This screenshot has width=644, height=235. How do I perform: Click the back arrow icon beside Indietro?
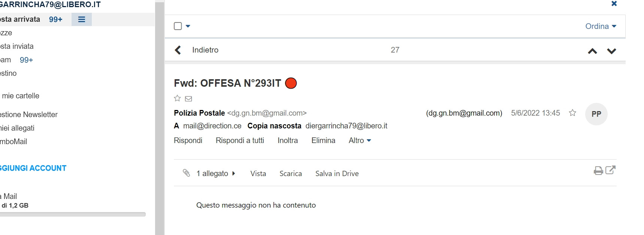point(178,50)
